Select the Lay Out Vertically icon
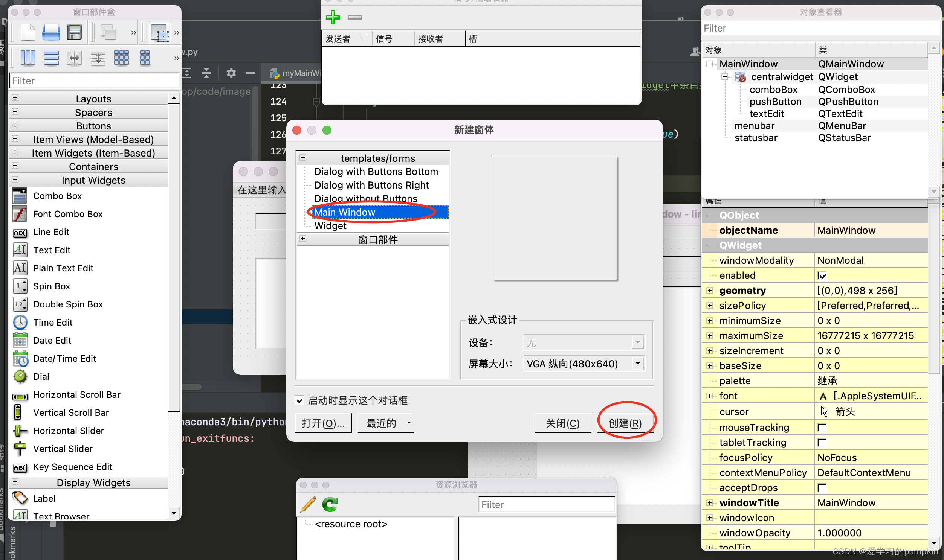944x560 pixels. coord(52,57)
